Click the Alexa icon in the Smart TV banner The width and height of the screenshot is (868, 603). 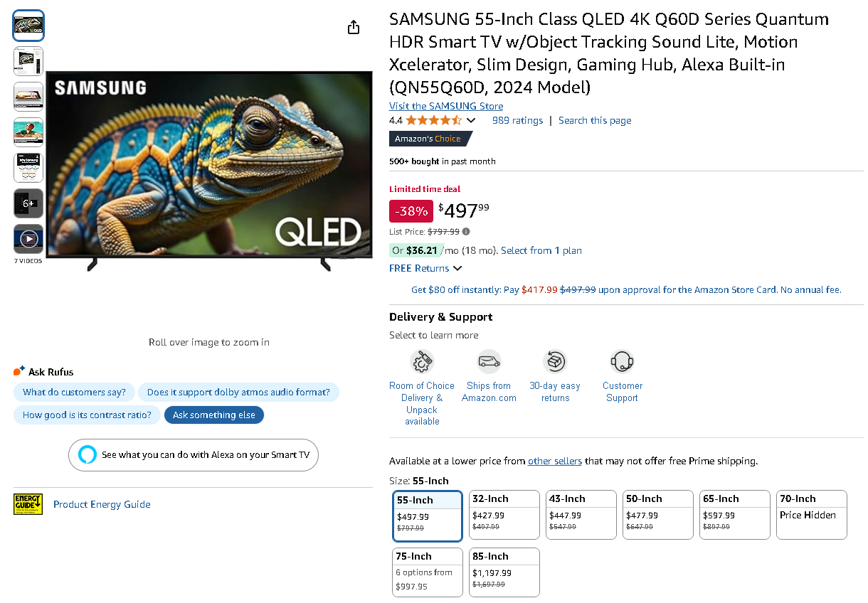point(86,455)
